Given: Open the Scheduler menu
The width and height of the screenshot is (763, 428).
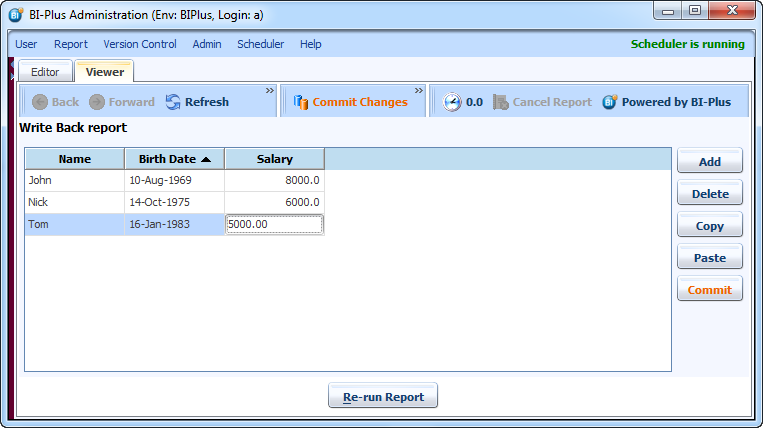Looking at the screenshot, I should pos(260,44).
